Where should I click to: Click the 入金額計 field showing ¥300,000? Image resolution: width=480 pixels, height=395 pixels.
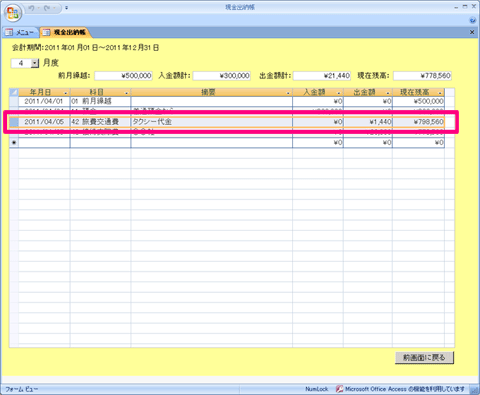pos(222,76)
